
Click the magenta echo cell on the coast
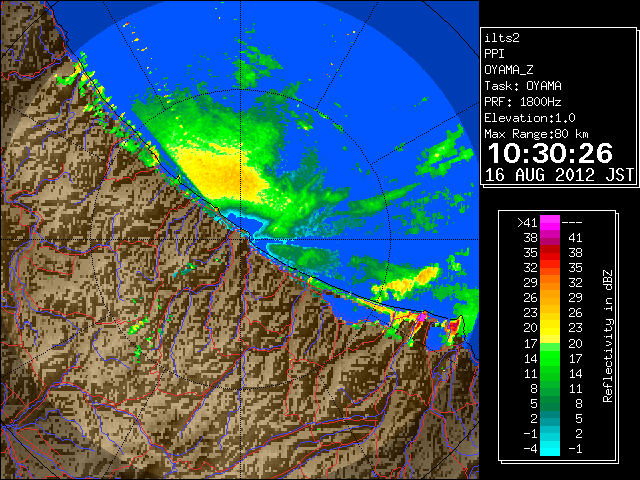(x=422, y=316)
